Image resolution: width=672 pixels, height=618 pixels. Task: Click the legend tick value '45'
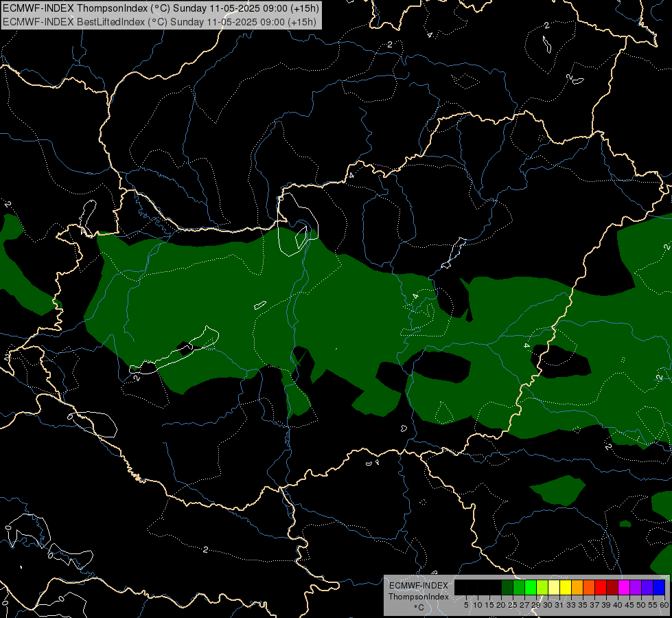click(x=629, y=605)
